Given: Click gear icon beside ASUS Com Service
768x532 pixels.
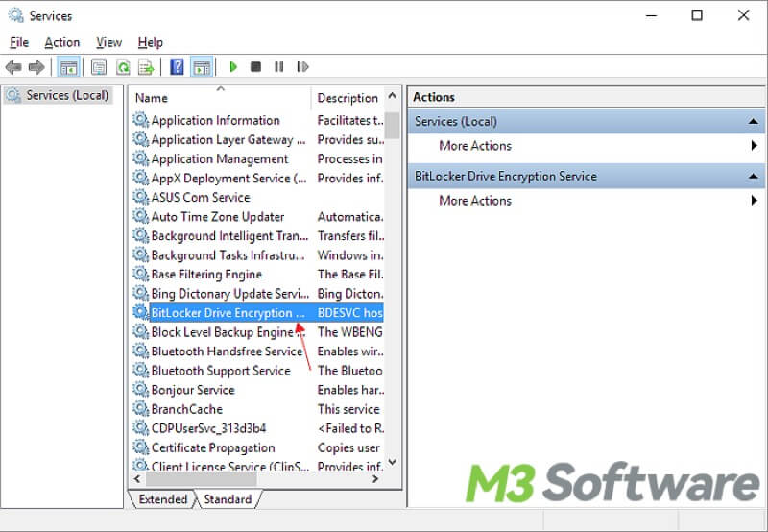Looking at the screenshot, I should [140, 197].
